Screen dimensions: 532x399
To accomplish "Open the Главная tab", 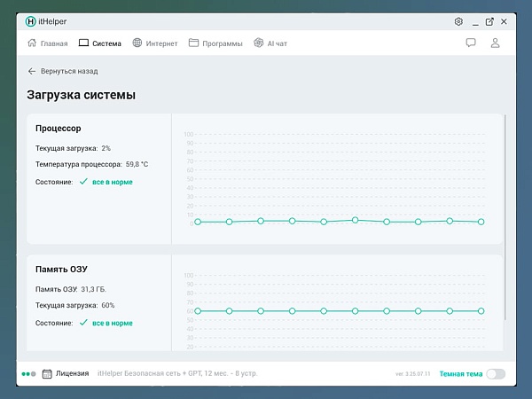I will click(48, 43).
